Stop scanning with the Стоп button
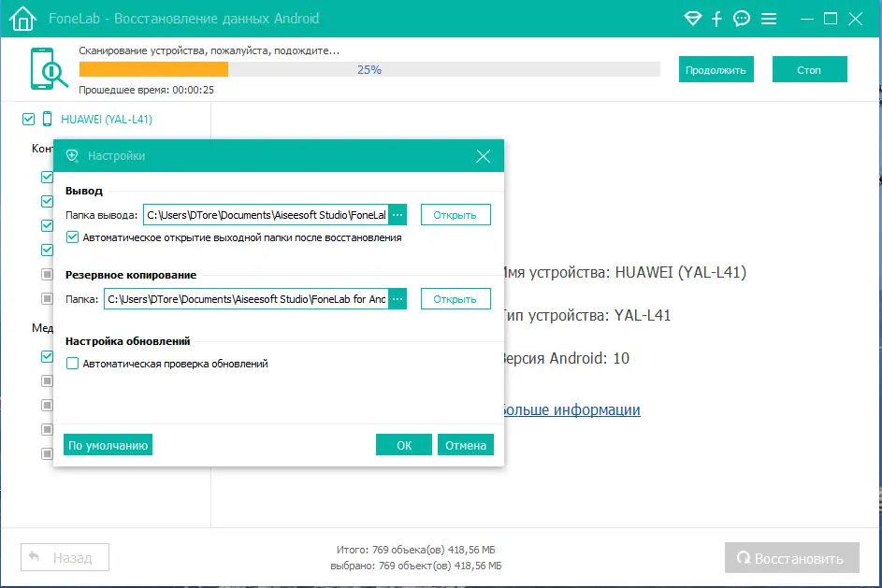This screenshot has height=588, width=882. (809, 70)
